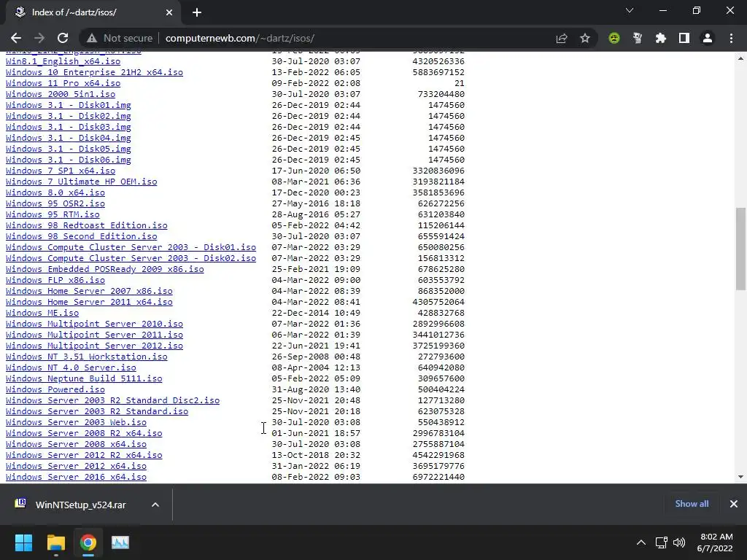Click Windows Server 2012 R2 x64.iso link

pos(84,456)
